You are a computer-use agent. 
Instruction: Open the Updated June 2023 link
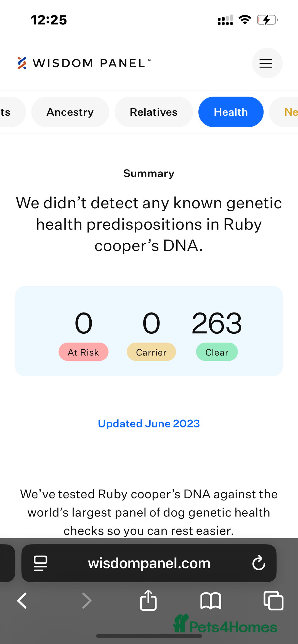click(149, 424)
